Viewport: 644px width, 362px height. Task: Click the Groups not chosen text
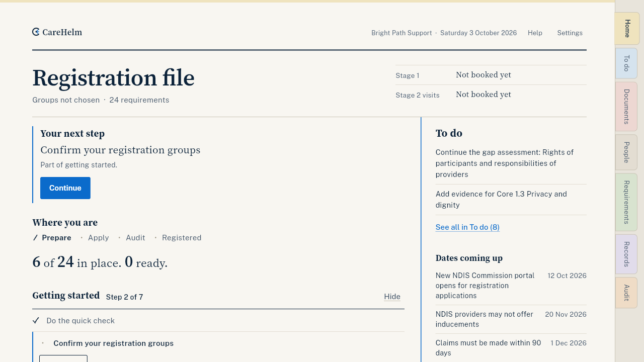(x=66, y=100)
